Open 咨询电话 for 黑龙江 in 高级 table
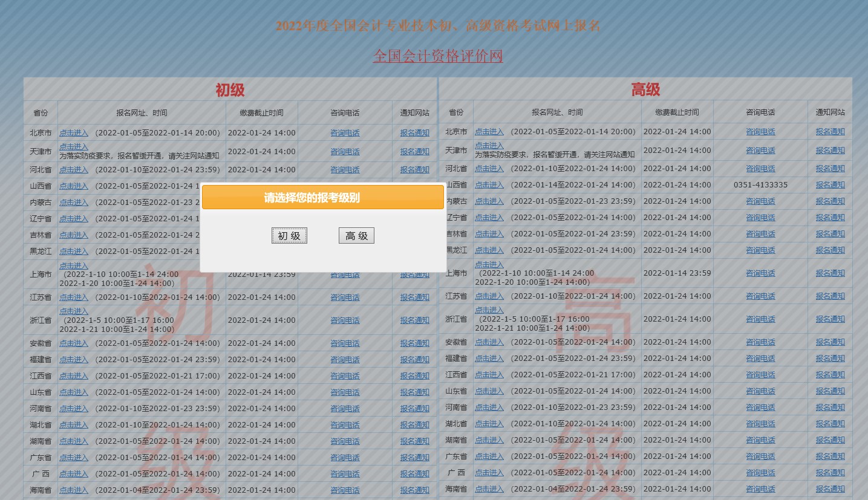The image size is (868, 500). (x=760, y=250)
